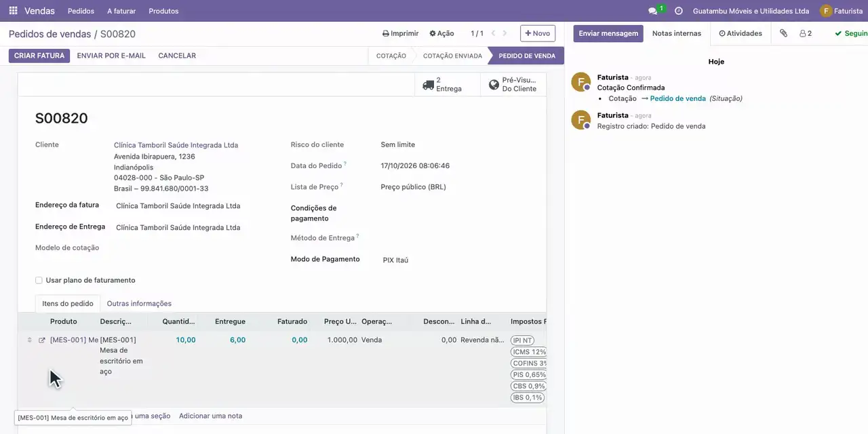Open the A faturar menu
This screenshot has height=434, width=868.
point(121,11)
